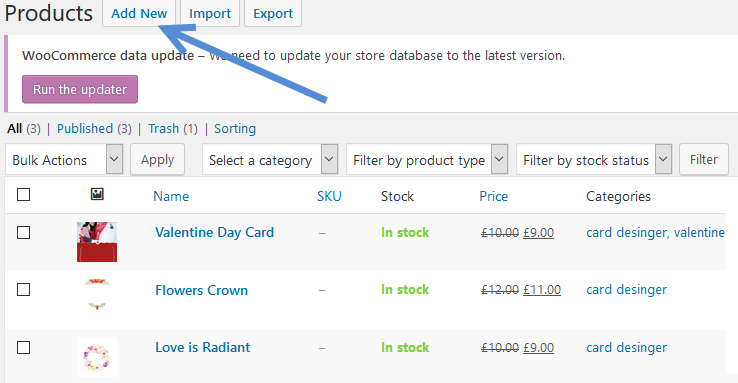Click the image column header icon
Screen dimensions: 738x383
[97, 194]
